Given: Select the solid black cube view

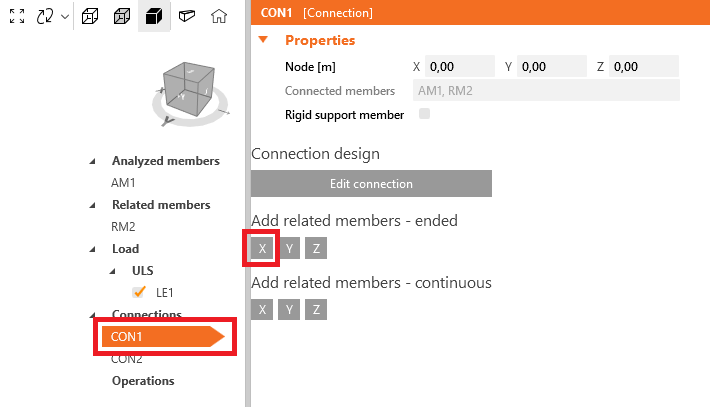Looking at the screenshot, I should [153, 16].
